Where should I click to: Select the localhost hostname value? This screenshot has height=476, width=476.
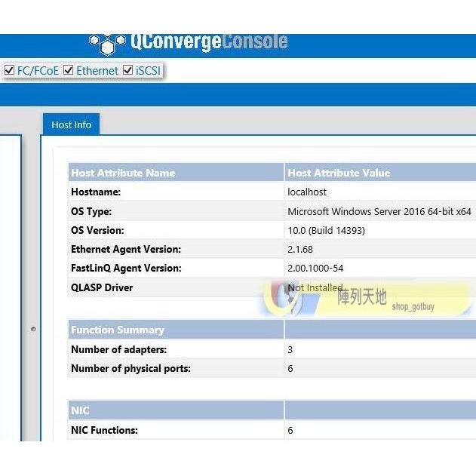tap(307, 192)
